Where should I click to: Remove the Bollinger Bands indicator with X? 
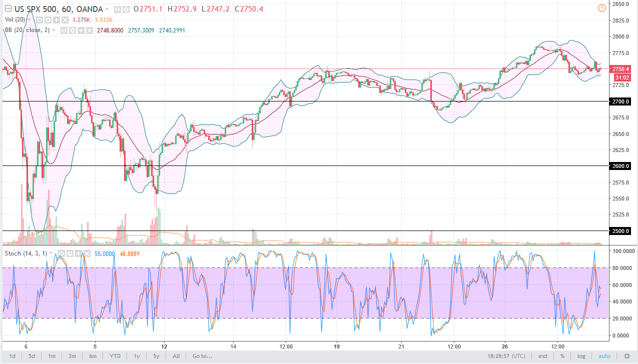point(89,30)
